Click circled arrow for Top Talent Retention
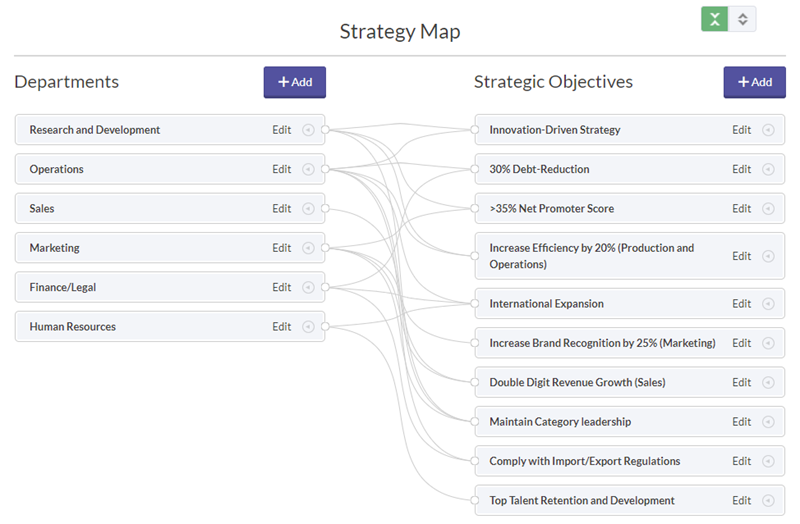Image resolution: width=800 pixels, height=524 pixels. (768, 501)
